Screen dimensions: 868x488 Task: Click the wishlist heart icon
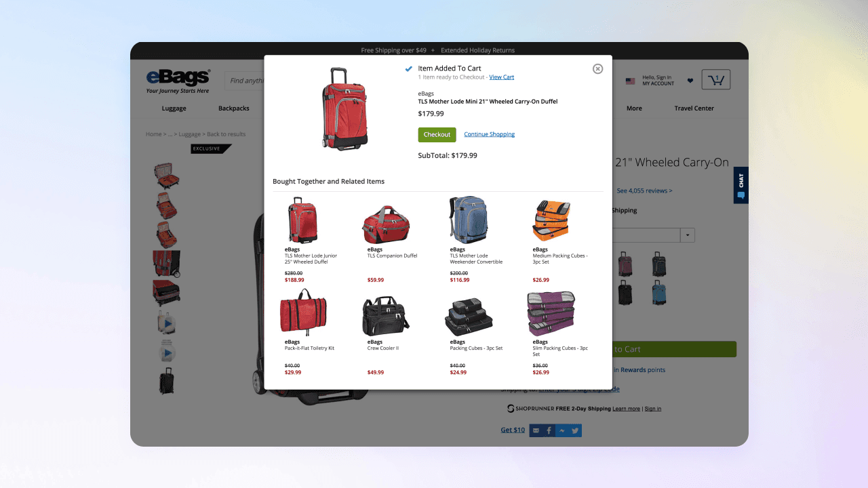point(690,81)
